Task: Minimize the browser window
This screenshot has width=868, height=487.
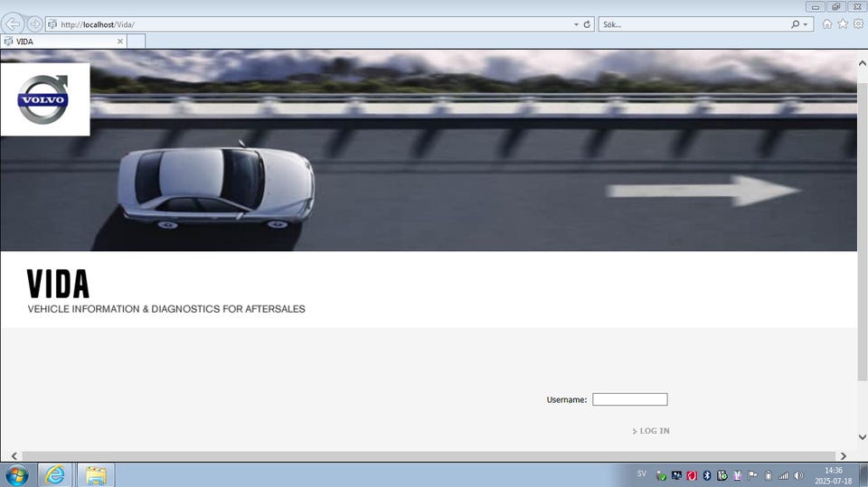Action: (x=816, y=6)
